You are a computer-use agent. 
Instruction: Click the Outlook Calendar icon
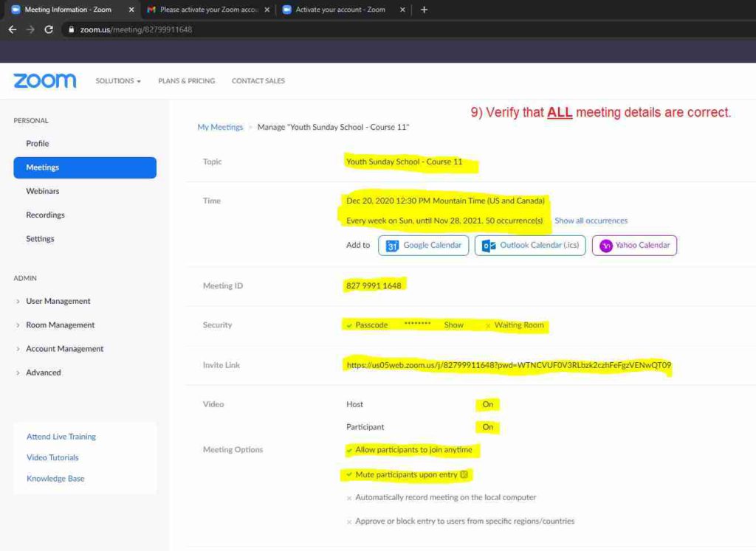[489, 246]
